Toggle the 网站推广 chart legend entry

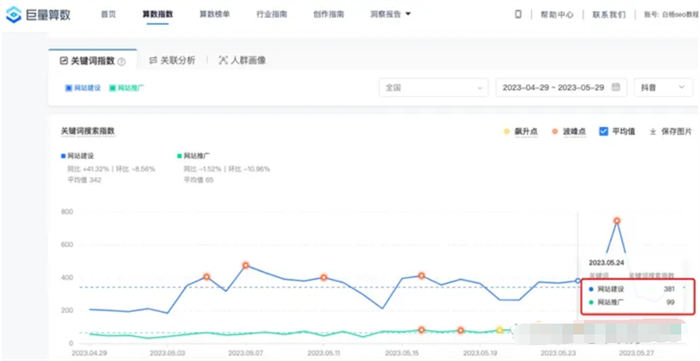coord(194,156)
